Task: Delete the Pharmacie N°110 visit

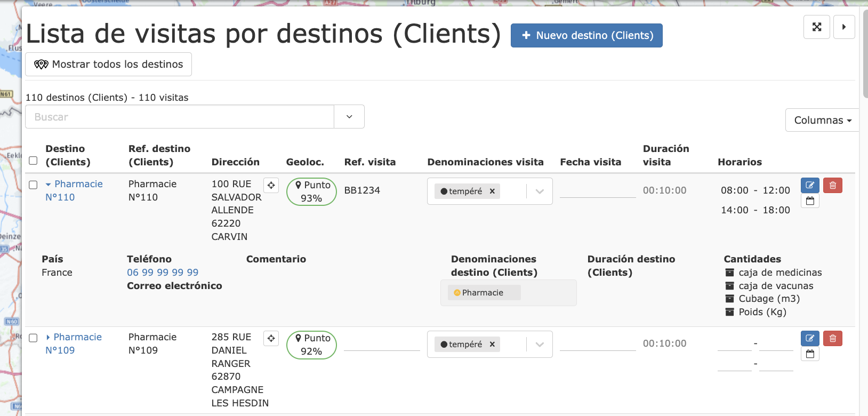Action: click(x=832, y=185)
